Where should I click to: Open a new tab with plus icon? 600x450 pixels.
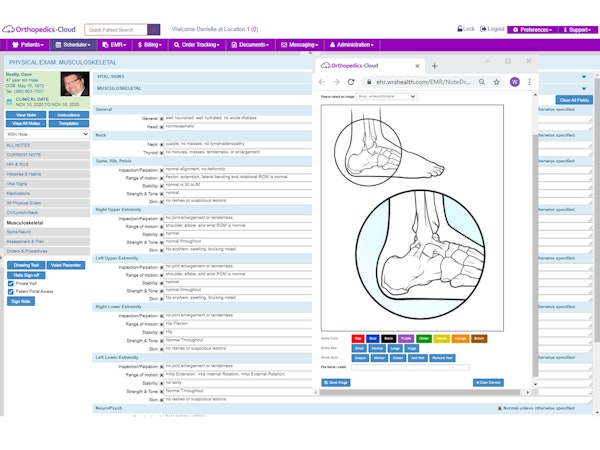click(x=434, y=66)
